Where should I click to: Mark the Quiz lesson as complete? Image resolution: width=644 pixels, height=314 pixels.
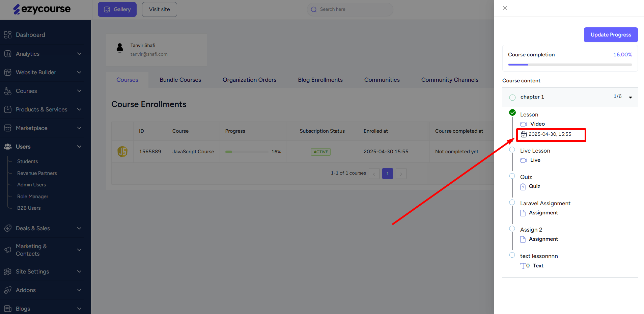pyautogui.click(x=512, y=176)
